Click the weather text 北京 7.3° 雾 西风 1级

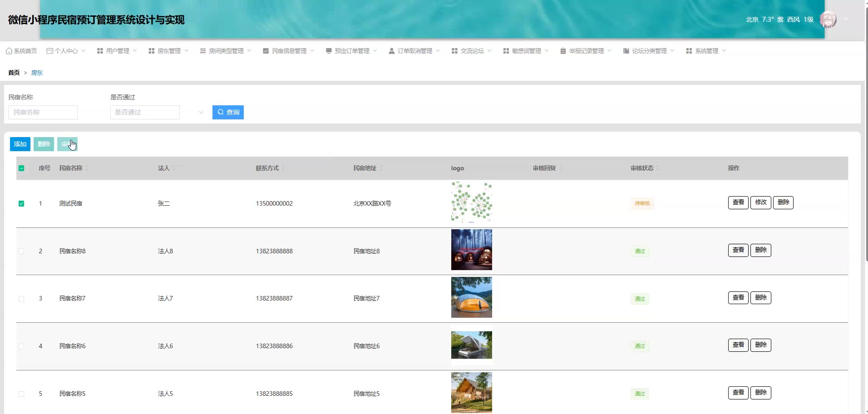click(779, 20)
